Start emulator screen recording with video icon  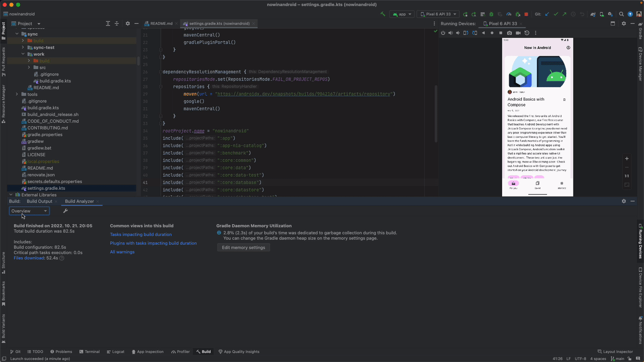pos(518,33)
